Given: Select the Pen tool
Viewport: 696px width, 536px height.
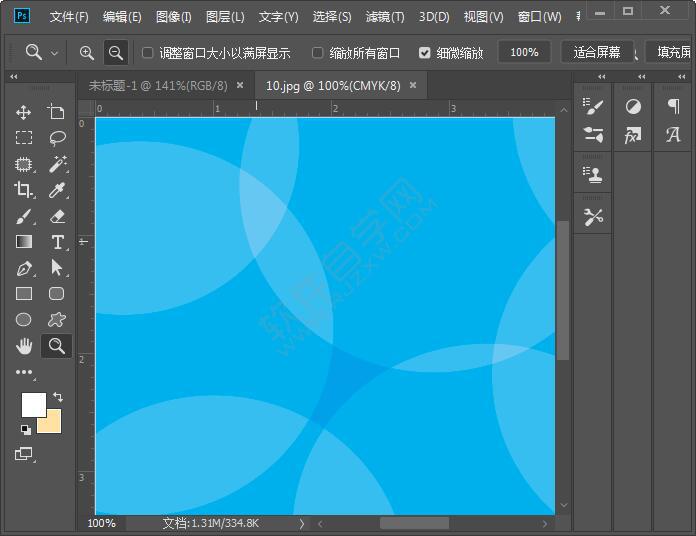Looking at the screenshot, I should point(24,268).
